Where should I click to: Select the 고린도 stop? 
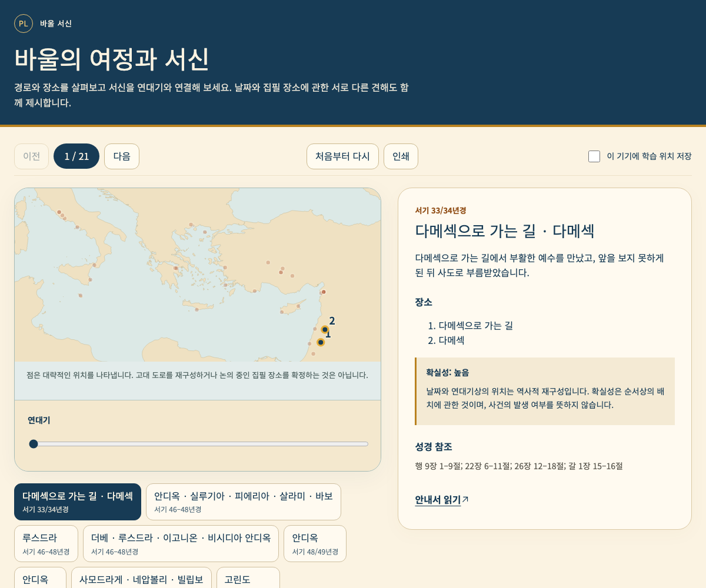248,578
